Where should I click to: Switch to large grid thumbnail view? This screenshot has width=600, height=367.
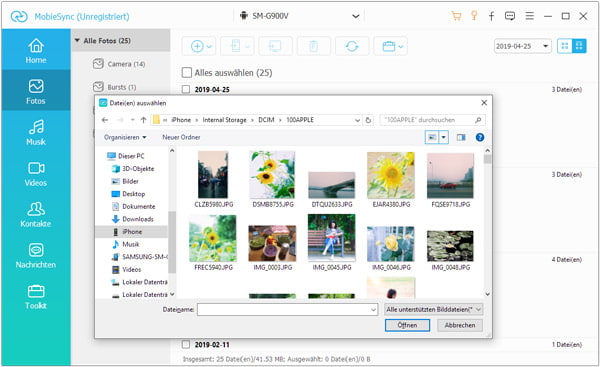pyautogui.click(x=579, y=46)
